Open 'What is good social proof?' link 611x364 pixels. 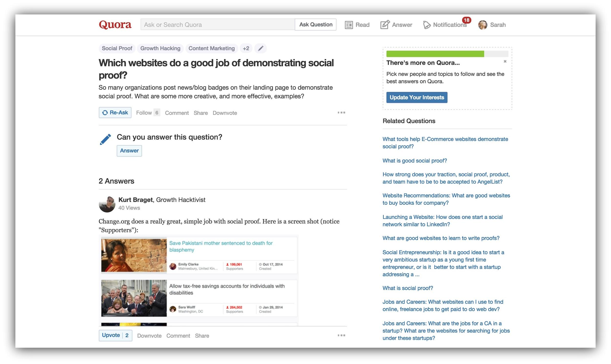[415, 161]
